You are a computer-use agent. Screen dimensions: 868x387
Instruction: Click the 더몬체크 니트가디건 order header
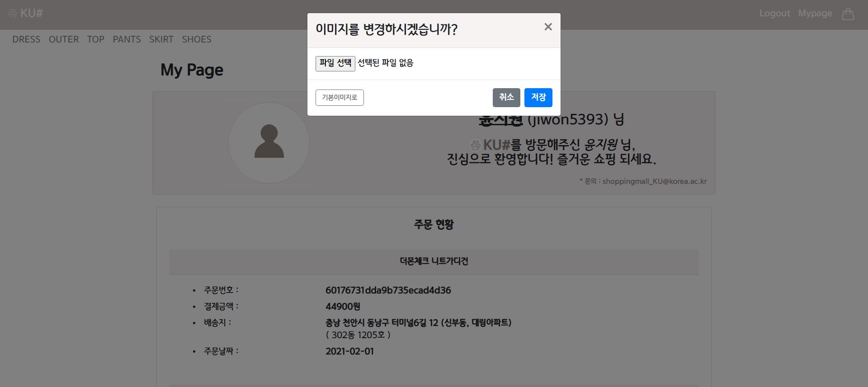pos(434,261)
